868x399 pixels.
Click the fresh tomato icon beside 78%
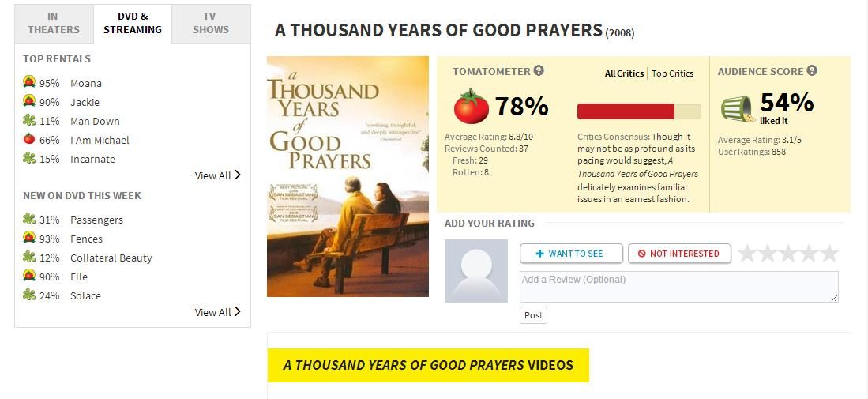472,107
